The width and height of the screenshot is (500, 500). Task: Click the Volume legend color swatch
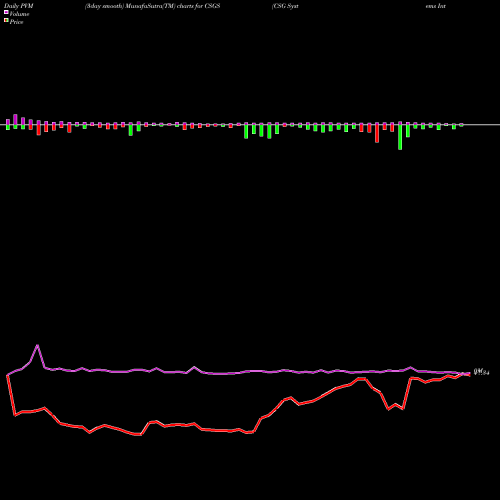click(6, 12)
